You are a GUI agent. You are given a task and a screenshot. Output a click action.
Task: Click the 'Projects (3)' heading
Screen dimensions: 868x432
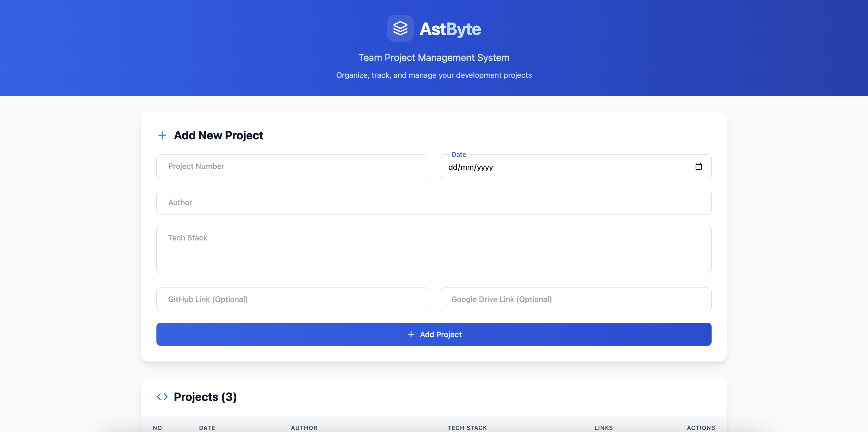click(205, 397)
